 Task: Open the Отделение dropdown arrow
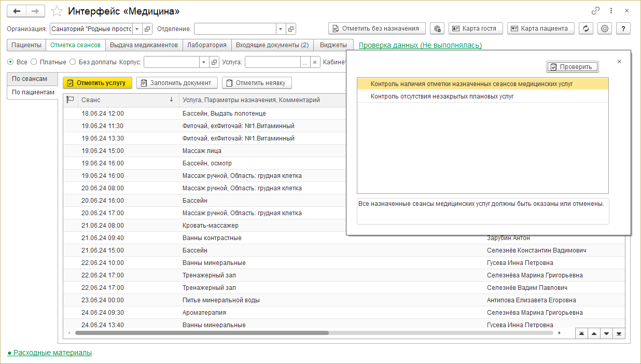(x=281, y=29)
